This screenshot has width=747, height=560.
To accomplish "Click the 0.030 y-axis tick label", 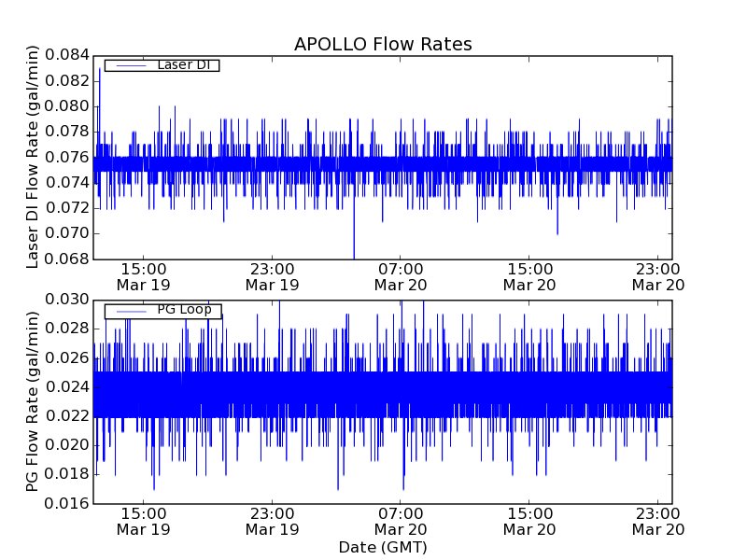I will pos(67,300).
